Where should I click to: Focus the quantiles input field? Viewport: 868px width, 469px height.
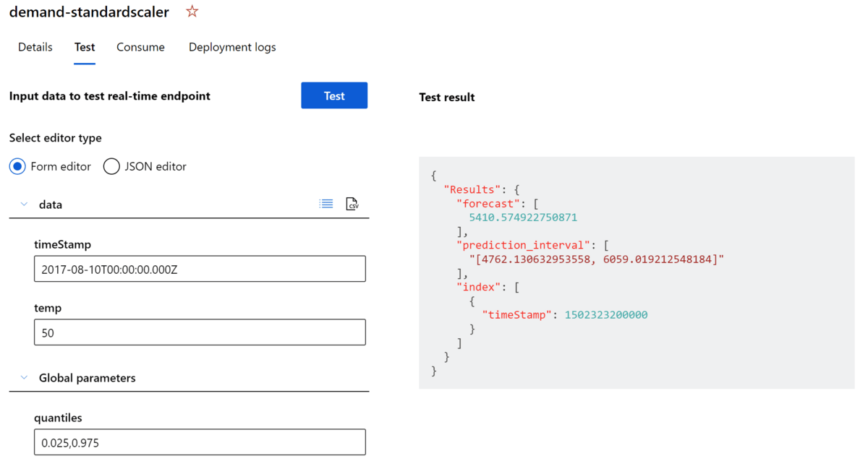tap(200, 442)
